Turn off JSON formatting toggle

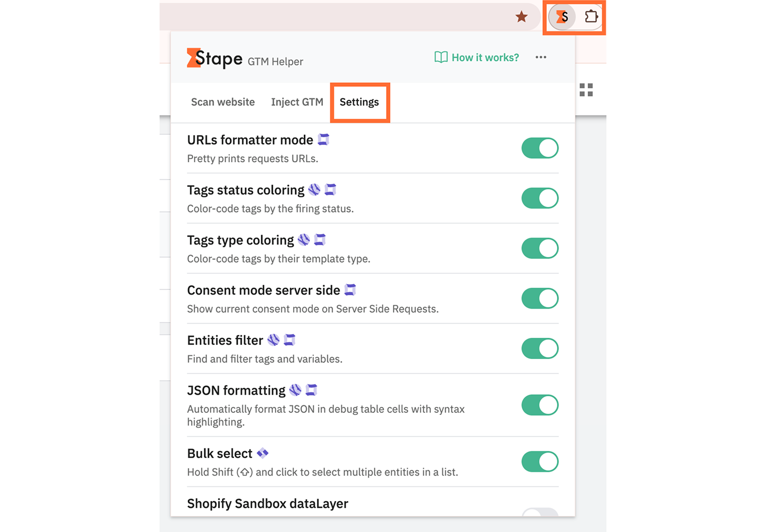540,405
